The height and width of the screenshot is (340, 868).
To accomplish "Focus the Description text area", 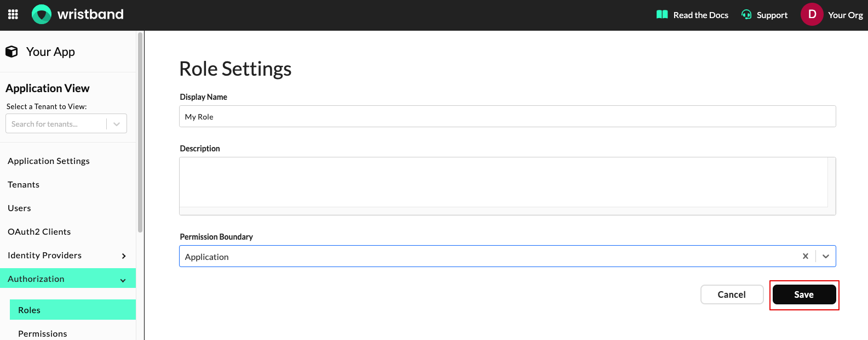I will (x=504, y=183).
